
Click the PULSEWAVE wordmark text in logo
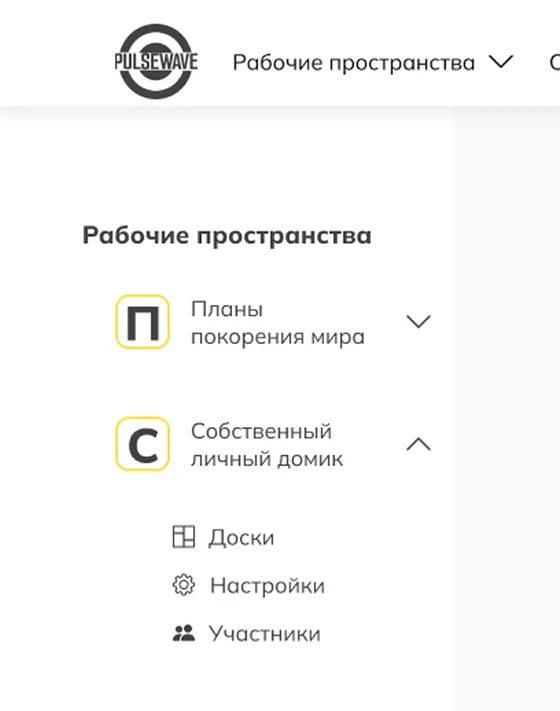tap(156, 62)
